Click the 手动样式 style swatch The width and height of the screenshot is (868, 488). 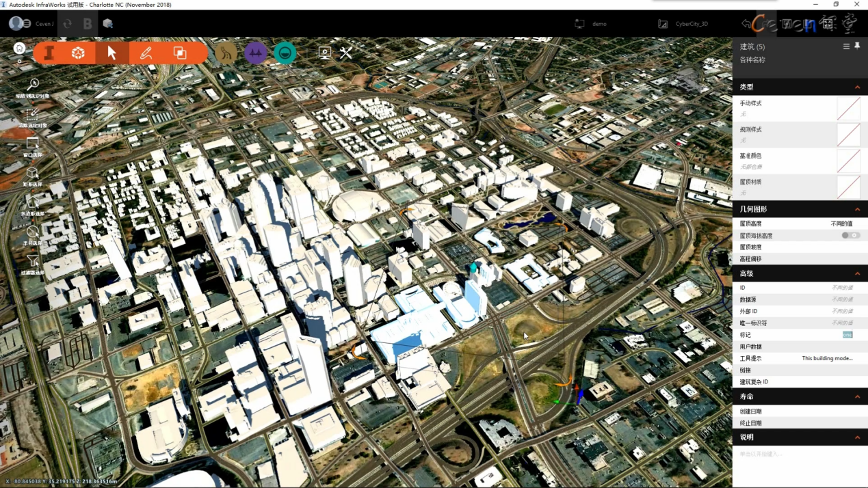(x=848, y=109)
